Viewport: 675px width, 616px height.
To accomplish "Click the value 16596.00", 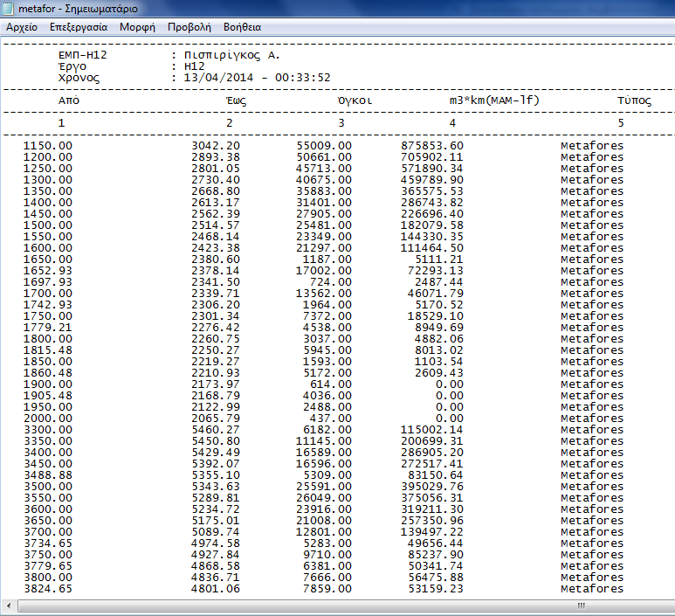I will click(324, 463).
